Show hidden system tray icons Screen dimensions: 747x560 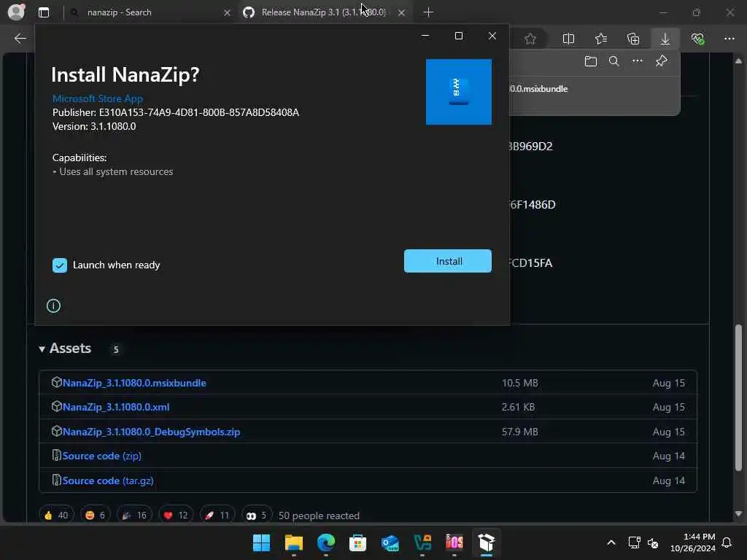pos(611,542)
